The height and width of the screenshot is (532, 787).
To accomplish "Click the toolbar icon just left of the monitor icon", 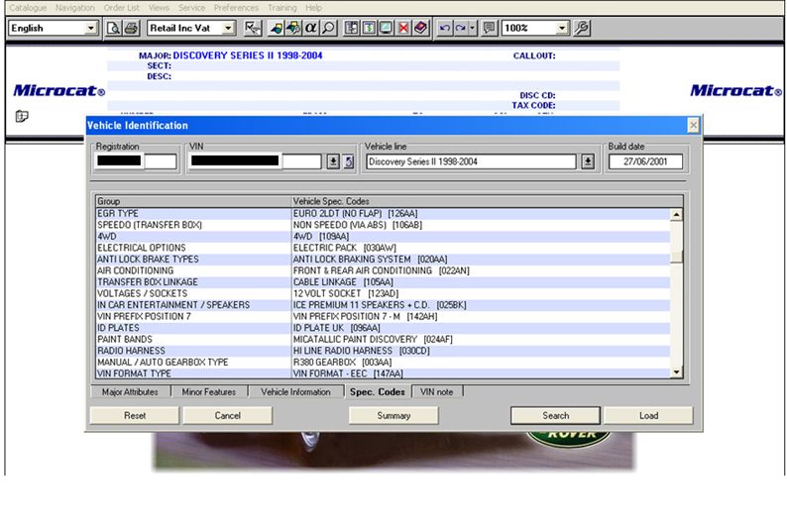I will click(x=369, y=28).
